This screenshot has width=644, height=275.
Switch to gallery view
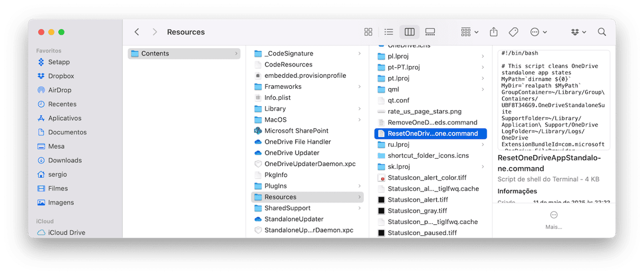tap(430, 32)
